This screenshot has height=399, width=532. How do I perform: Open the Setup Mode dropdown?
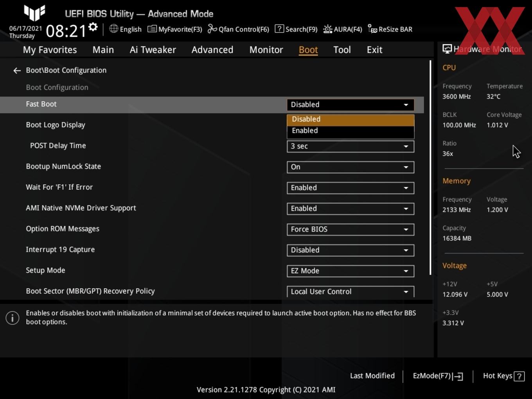pyautogui.click(x=350, y=271)
